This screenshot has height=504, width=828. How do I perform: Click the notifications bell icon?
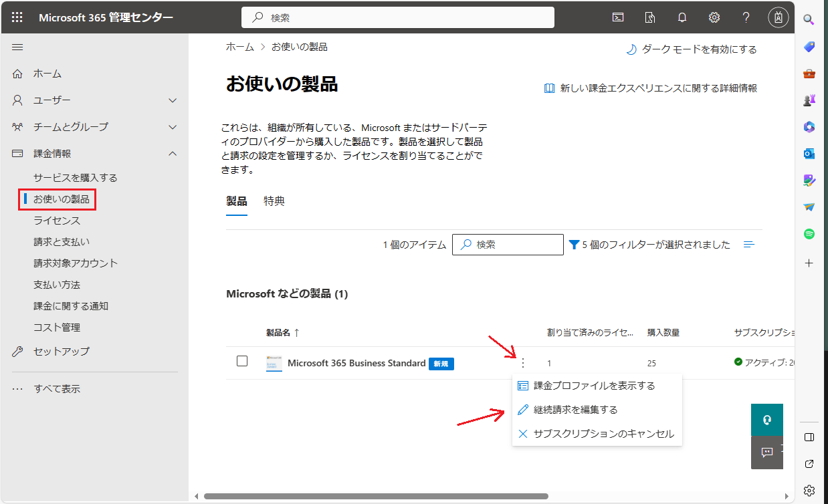pyautogui.click(x=682, y=17)
